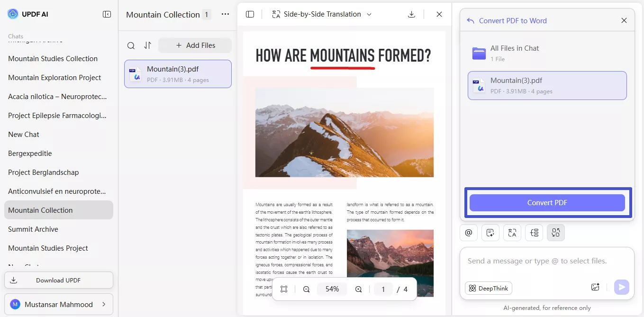The height and width of the screenshot is (317, 644).
Task: Switch to the Summit Archive chat
Action: 33,229
